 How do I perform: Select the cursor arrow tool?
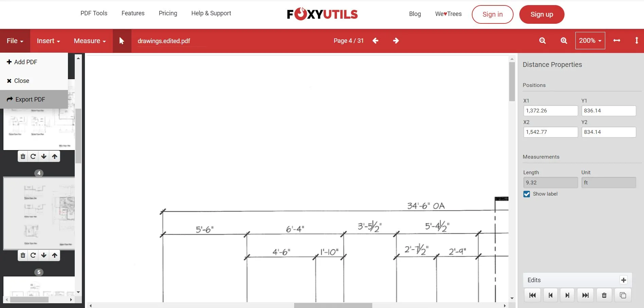(x=122, y=41)
